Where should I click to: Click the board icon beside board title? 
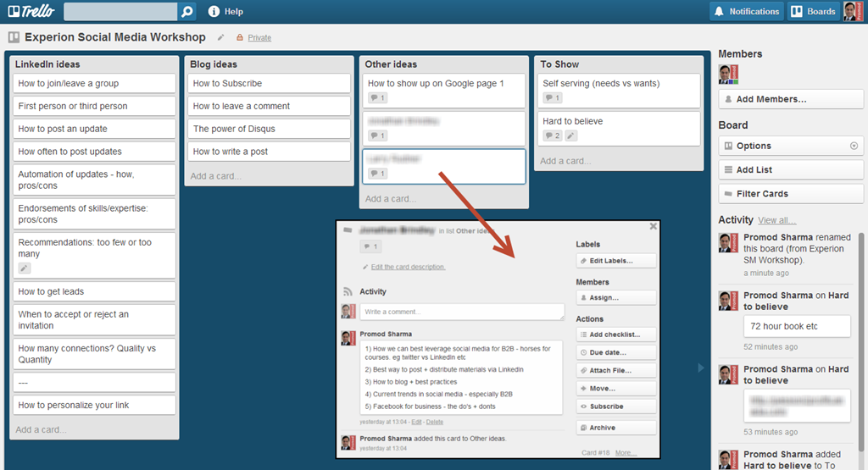click(x=14, y=37)
